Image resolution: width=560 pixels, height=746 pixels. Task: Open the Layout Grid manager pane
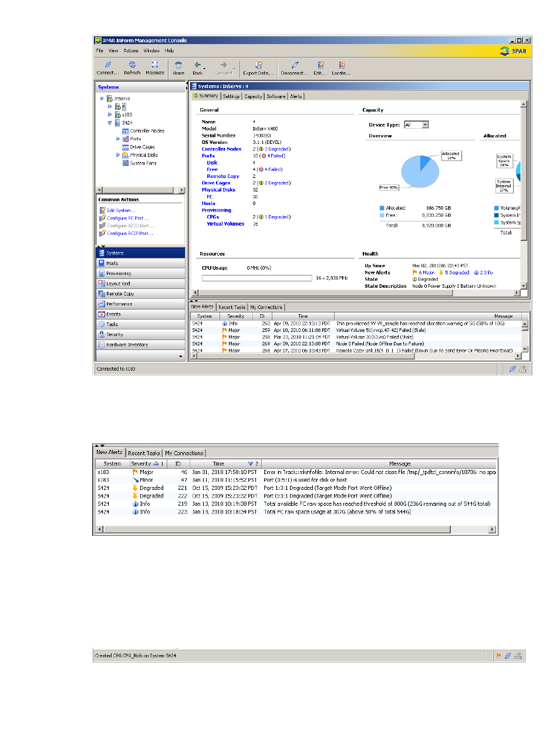[x=140, y=283]
